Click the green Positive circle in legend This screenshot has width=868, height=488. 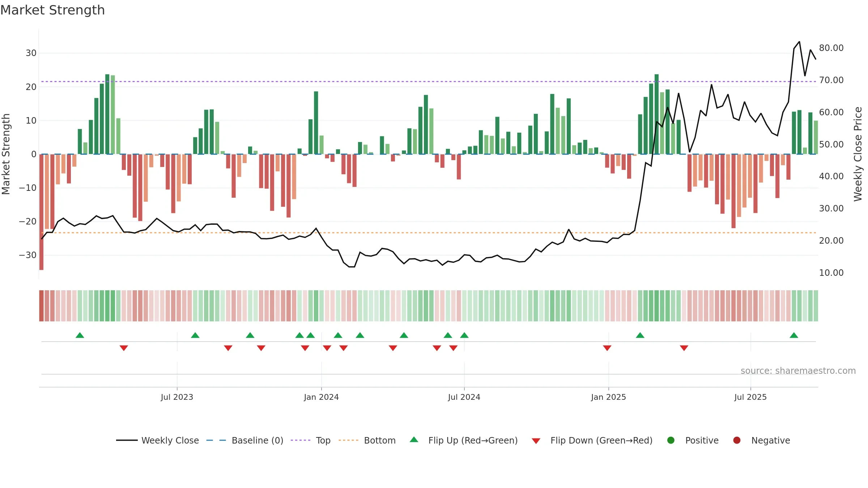[671, 440]
